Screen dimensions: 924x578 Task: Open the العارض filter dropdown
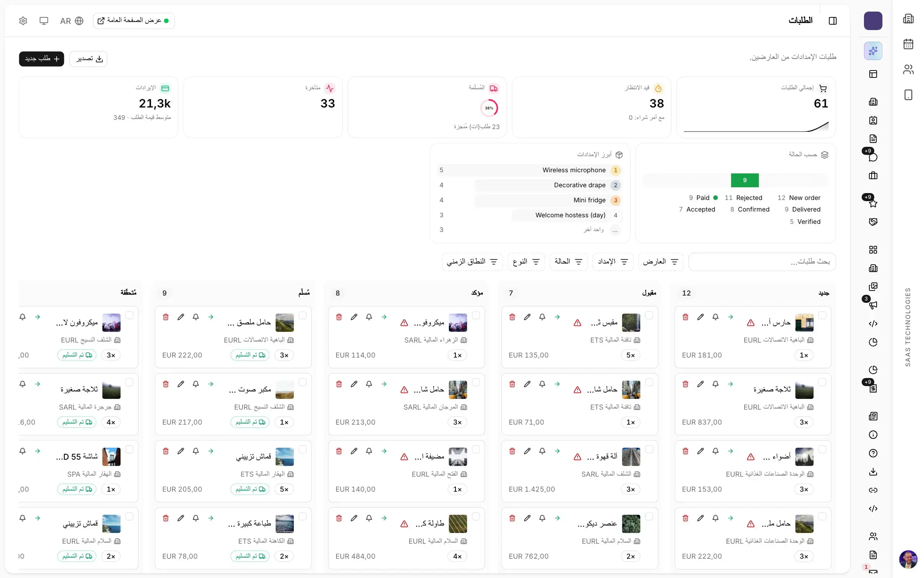point(661,262)
